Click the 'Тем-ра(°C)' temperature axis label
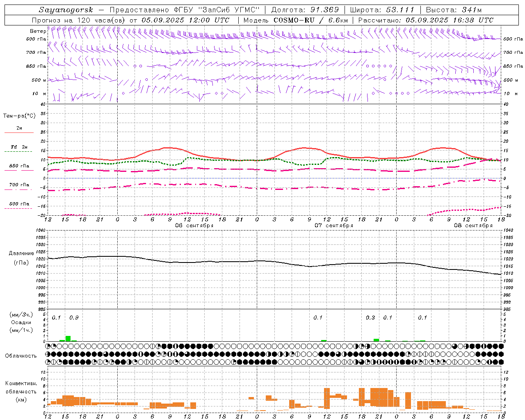 (19, 116)
